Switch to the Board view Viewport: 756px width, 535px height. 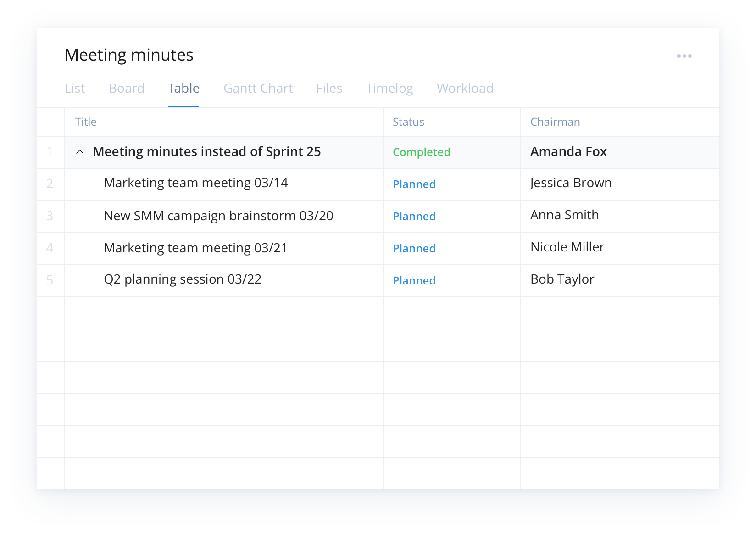pos(127,88)
